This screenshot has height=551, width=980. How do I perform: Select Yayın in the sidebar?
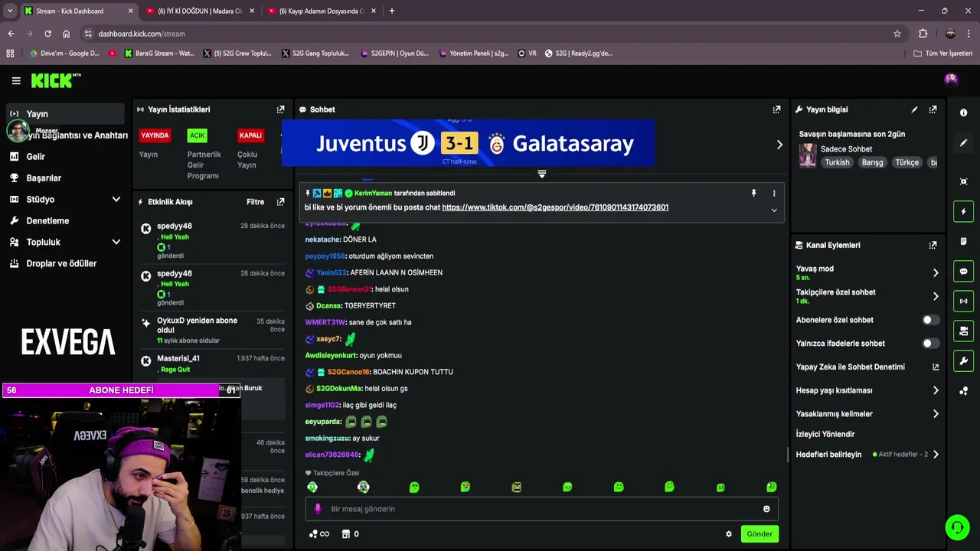pyautogui.click(x=64, y=113)
